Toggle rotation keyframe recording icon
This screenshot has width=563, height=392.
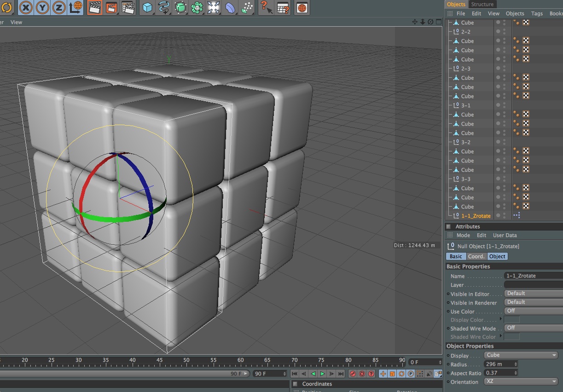click(401, 374)
